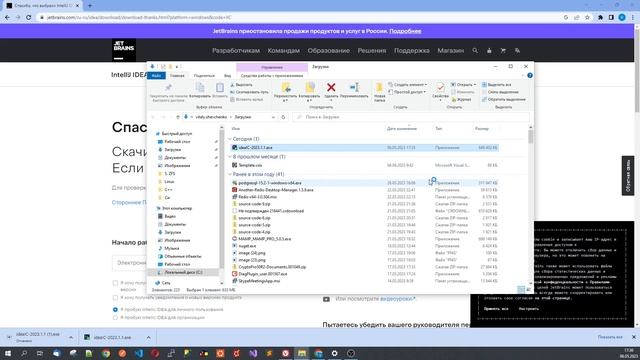
Task: Click the JetBrains logo on the website
Action: [124, 50]
